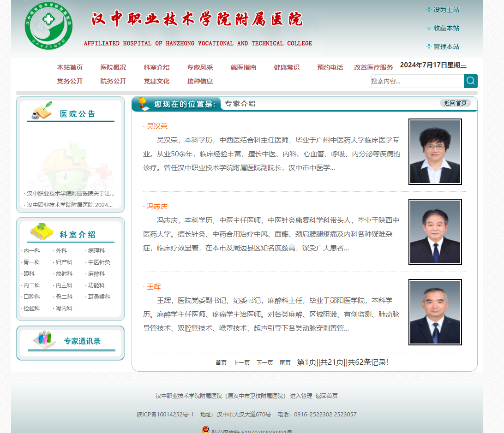
Task: Click the search magnifier button
Action: (471, 81)
